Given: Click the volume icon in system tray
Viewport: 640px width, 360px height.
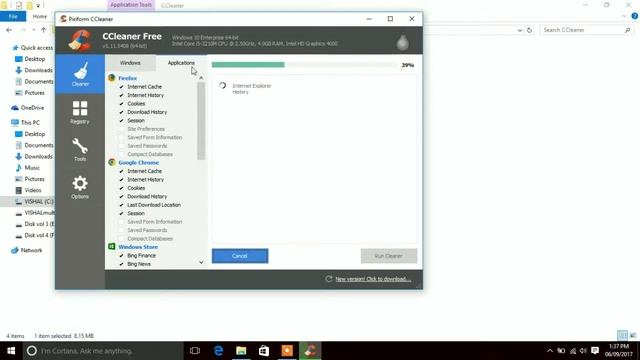Looking at the screenshot, I should (583, 351).
